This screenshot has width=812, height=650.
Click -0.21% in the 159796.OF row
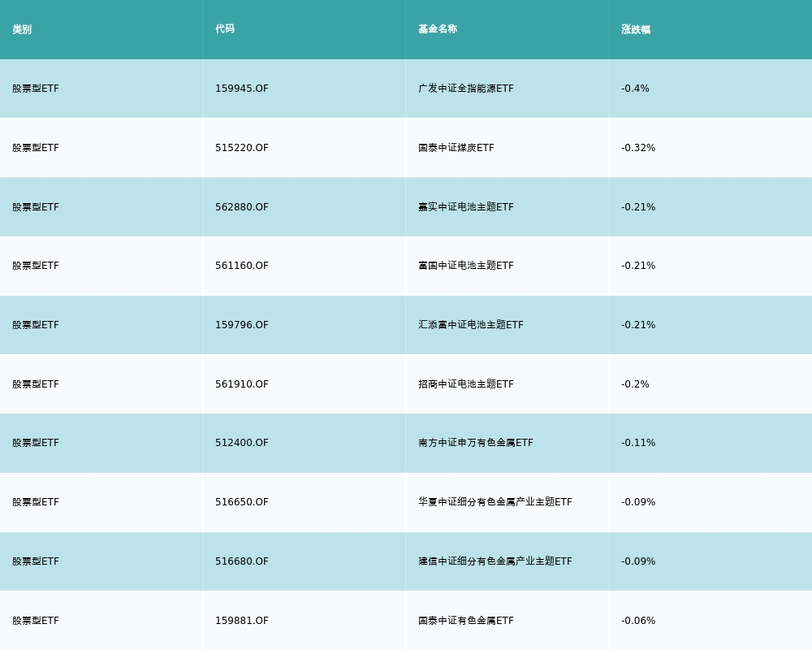point(638,325)
